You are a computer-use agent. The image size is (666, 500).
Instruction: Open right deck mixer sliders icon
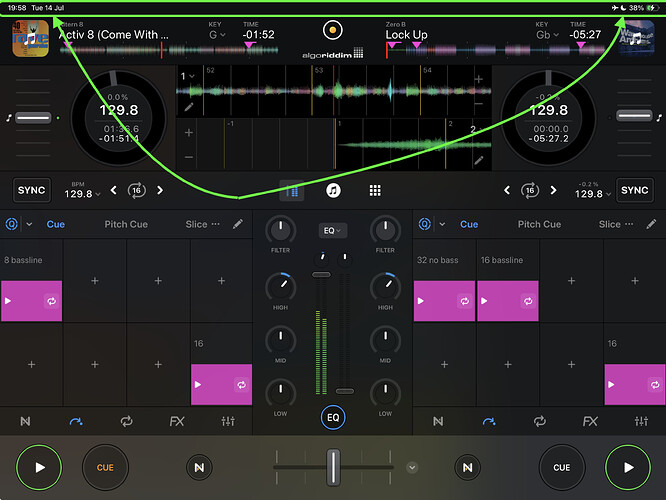[641, 421]
